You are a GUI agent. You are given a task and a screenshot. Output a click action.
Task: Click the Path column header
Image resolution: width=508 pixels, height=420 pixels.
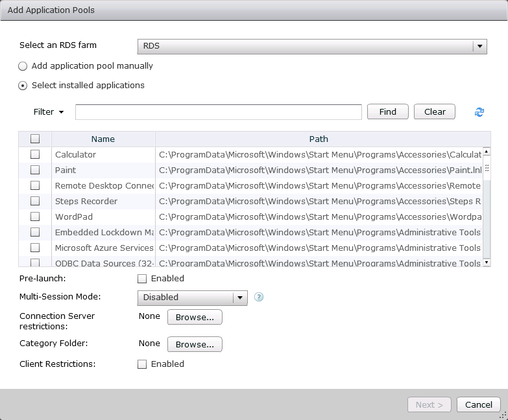tap(319, 139)
